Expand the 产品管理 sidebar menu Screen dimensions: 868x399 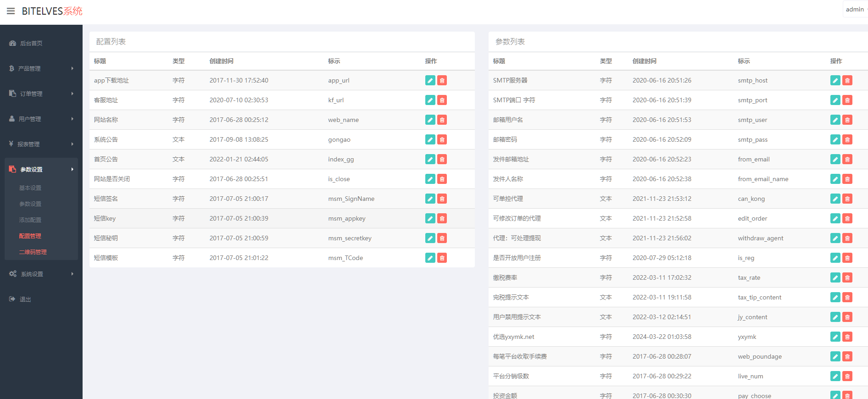[x=41, y=68]
